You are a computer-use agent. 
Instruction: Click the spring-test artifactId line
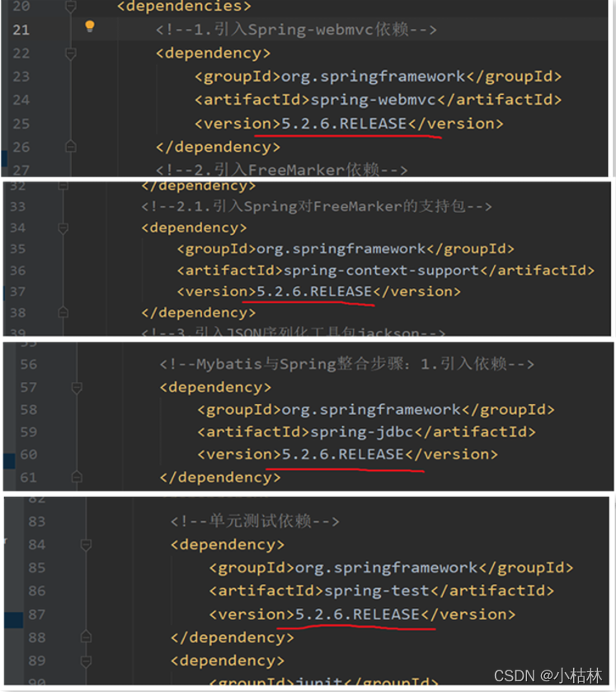[382, 591]
